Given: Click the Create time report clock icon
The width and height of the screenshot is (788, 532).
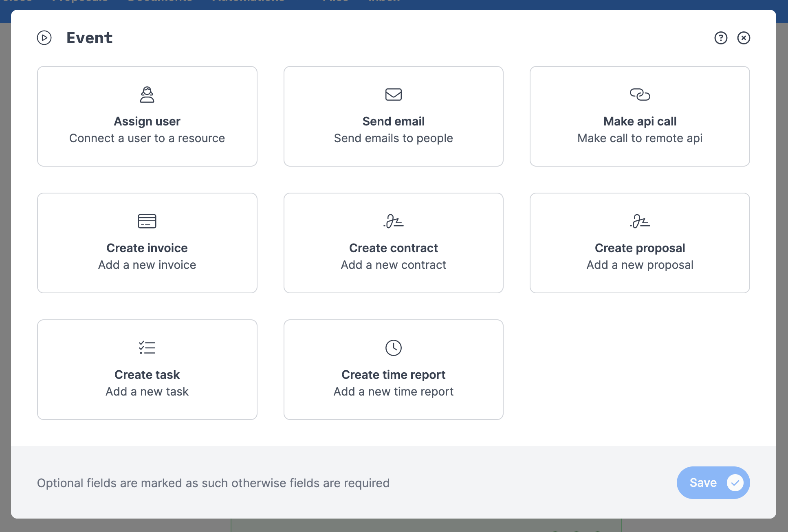Looking at the screenshot, I should (393, 348).
